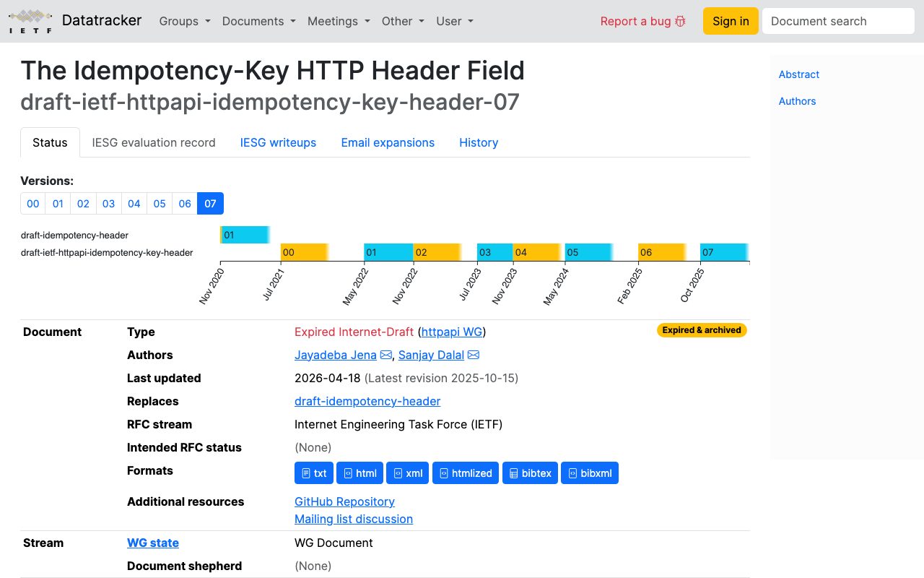Jump to Authors in the sidebar

pyautogui.click(x=798, y=101)
